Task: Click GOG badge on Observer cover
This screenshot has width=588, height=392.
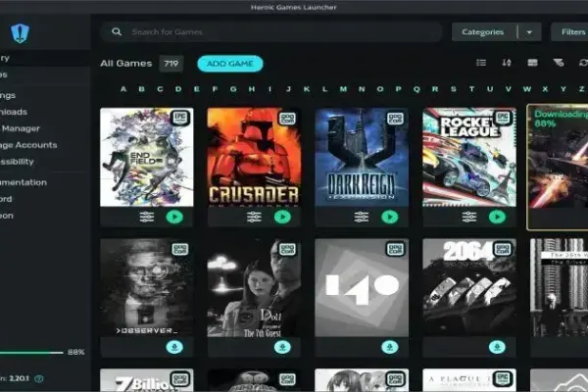Action: pos(180,249)
